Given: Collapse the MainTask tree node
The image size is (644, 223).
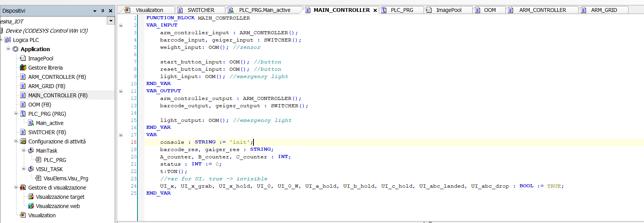Looking at the screenshot, I should [23, 150].
